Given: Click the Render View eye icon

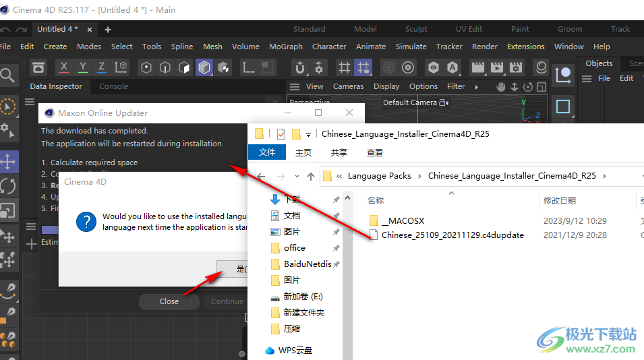Looking at the screenshot, I should (x=434, y=67).
